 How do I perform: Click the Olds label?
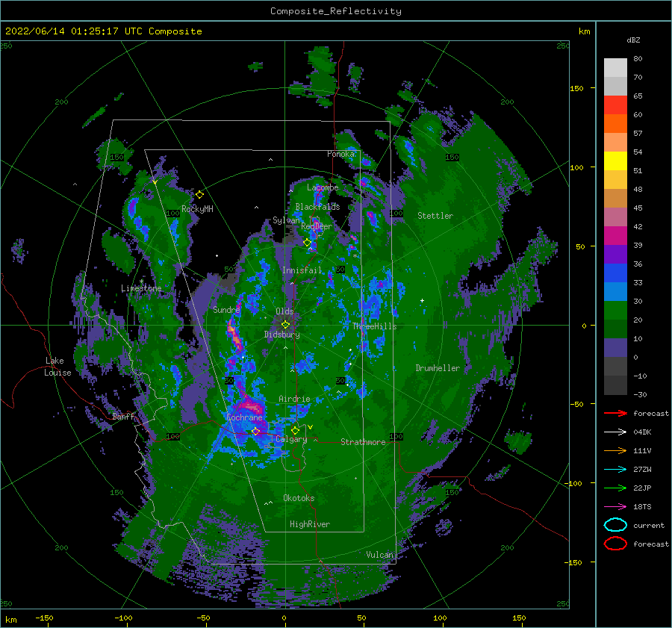tap(284, 311)
